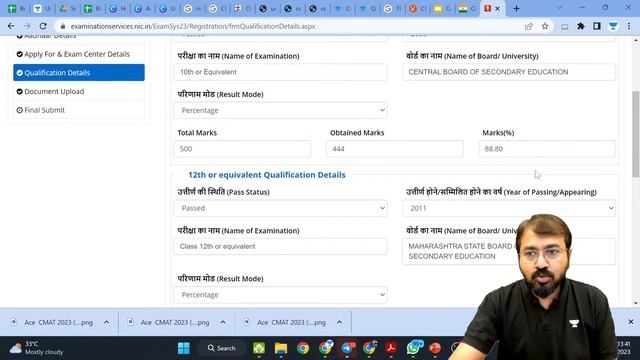Bookmark this page with the star
640x360 pixels.
tap(545, 26)
